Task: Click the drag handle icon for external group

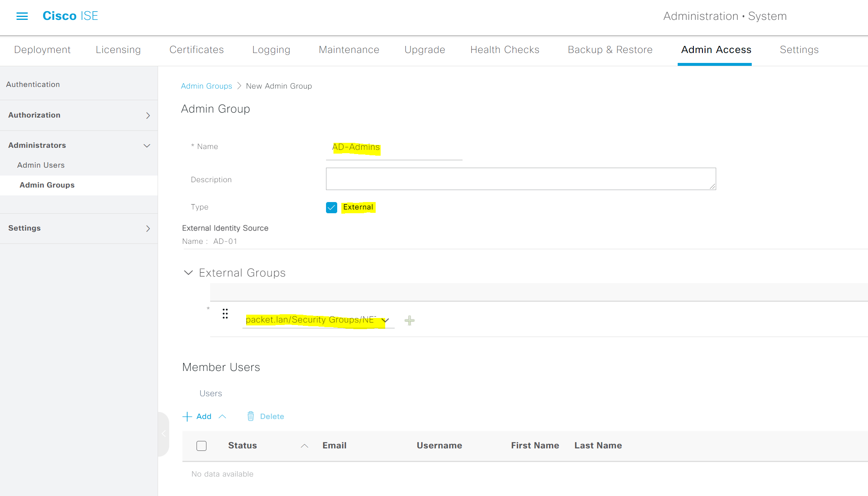Action: tap(225, 312)
